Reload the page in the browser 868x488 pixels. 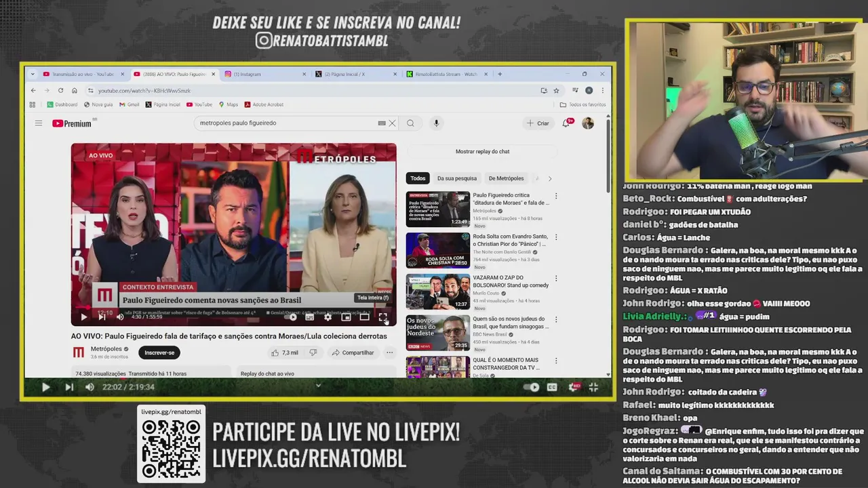point(61,90)
